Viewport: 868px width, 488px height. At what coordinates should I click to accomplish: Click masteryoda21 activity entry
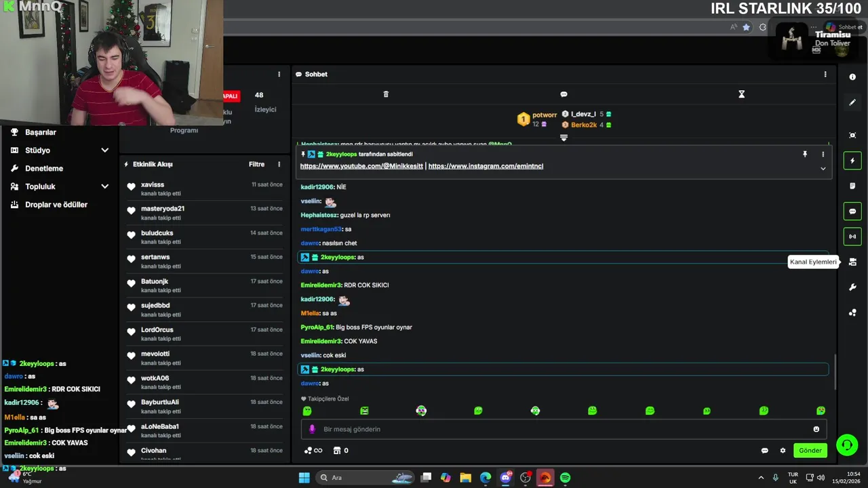click(x=205, y=213)
